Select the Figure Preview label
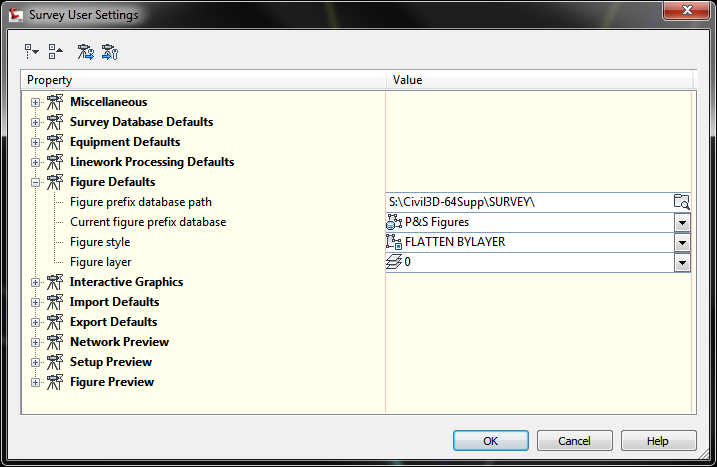This screenshot has width=717, height=467. pos(112,382)
